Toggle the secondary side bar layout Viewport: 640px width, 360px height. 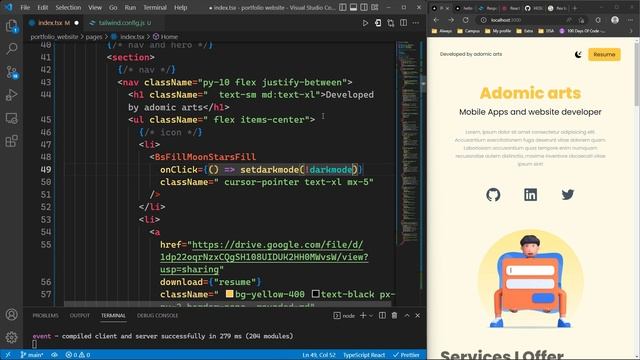364,7
